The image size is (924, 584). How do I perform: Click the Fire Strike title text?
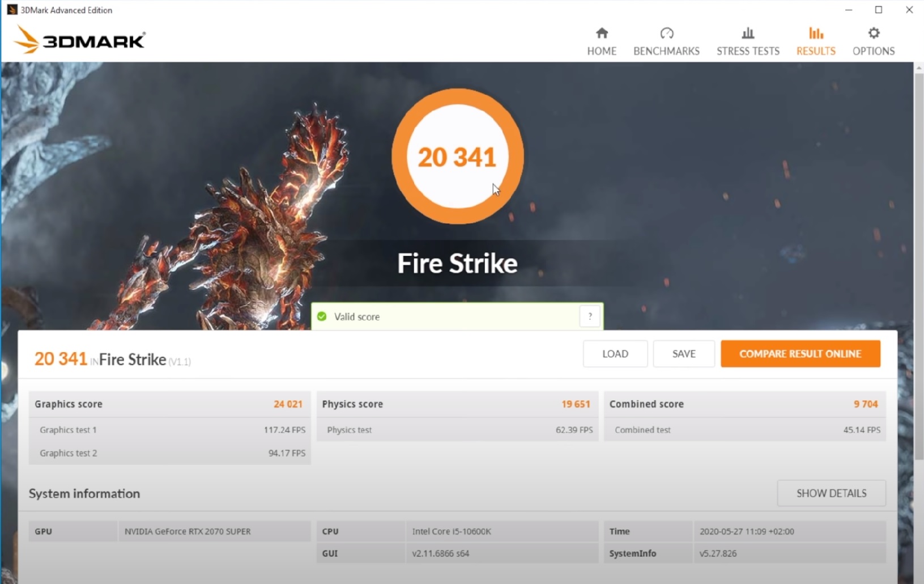(x=457, y=263)
